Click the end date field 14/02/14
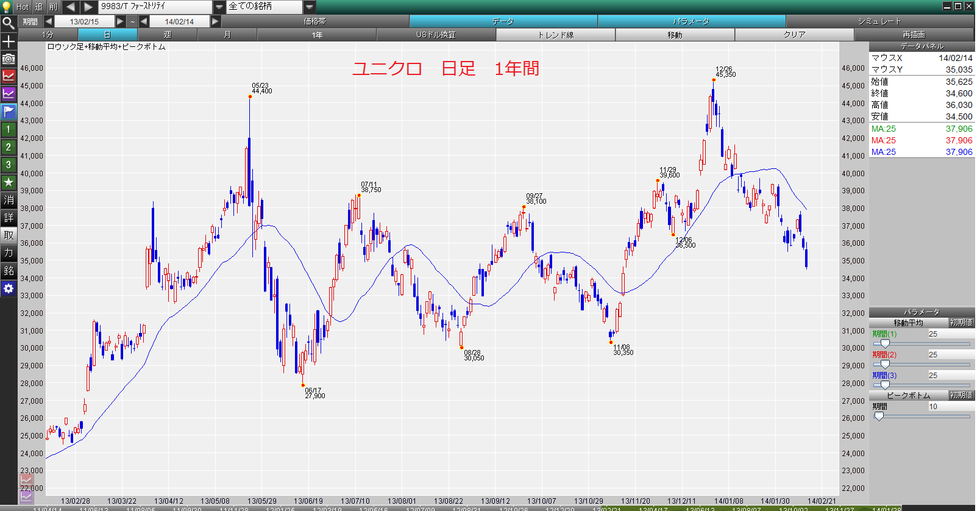 click(x=179, y=21)
